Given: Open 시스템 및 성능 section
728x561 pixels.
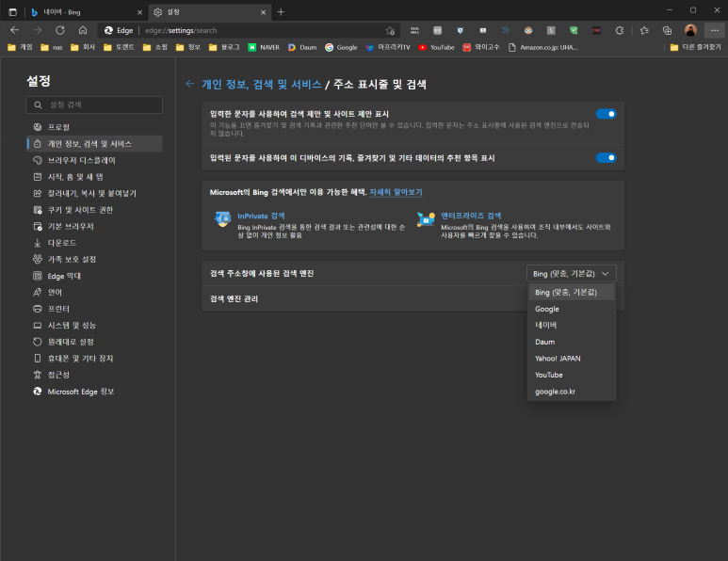Looking at the screenshot, I should click(94, 326).
